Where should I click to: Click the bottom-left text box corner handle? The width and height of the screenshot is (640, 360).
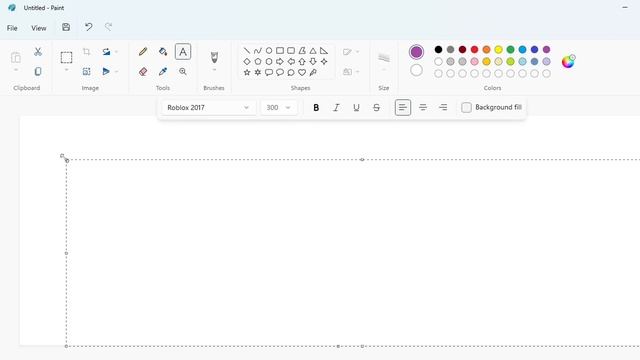[x=67, y=346]
